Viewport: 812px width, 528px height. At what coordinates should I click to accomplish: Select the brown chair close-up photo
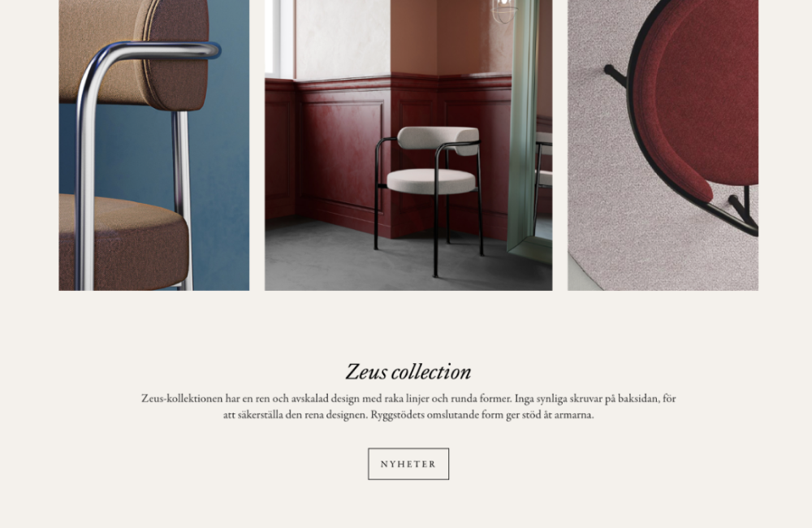click(153, 145)
